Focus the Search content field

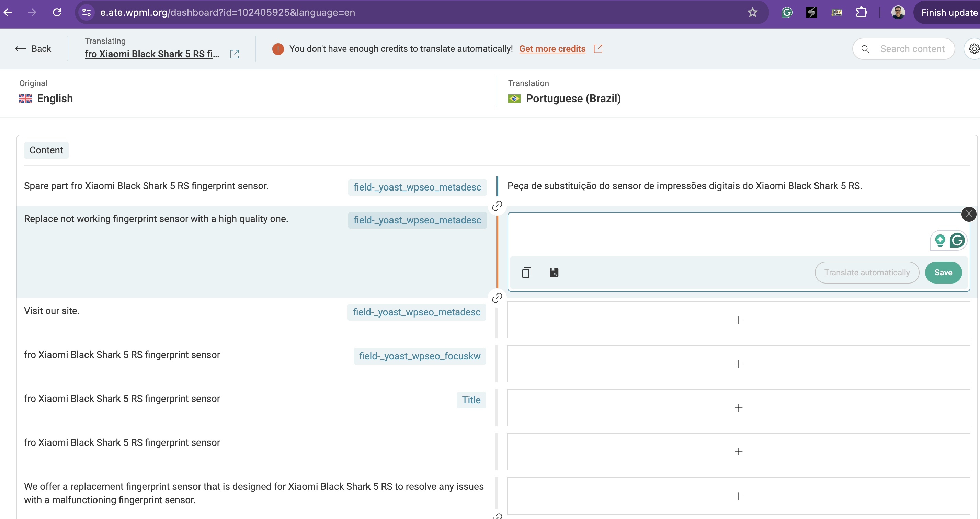pos(903,49)
